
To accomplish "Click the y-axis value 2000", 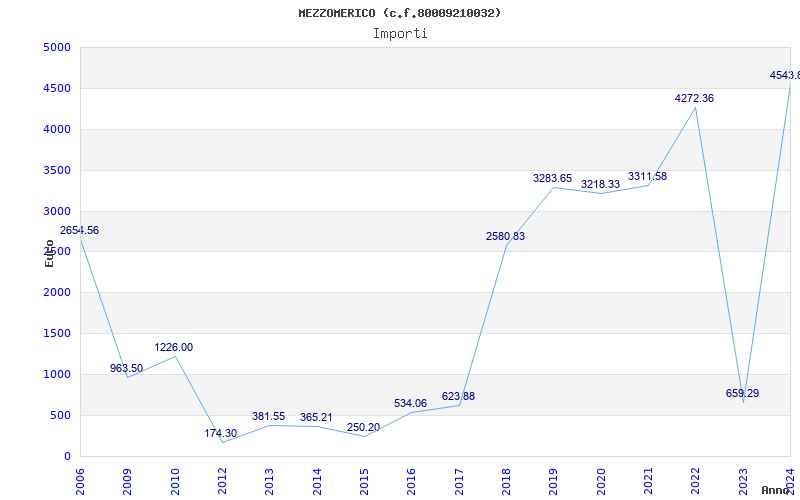I will click(x=57, y=293).
